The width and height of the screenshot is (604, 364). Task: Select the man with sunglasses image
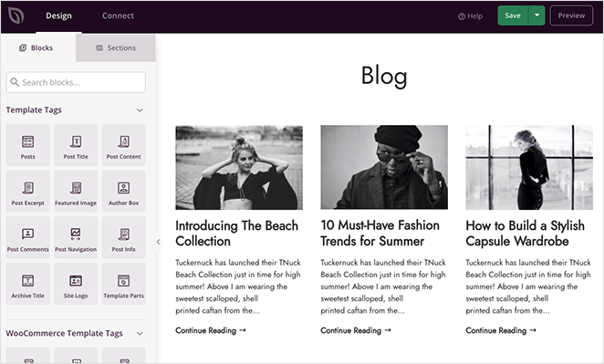click(x=384, y=167)
